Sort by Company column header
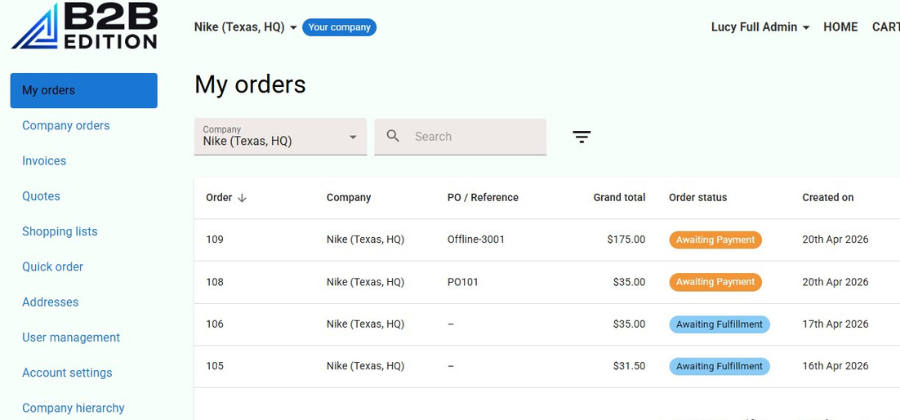The width and height of the screenshot is (900, 420). 348,197
